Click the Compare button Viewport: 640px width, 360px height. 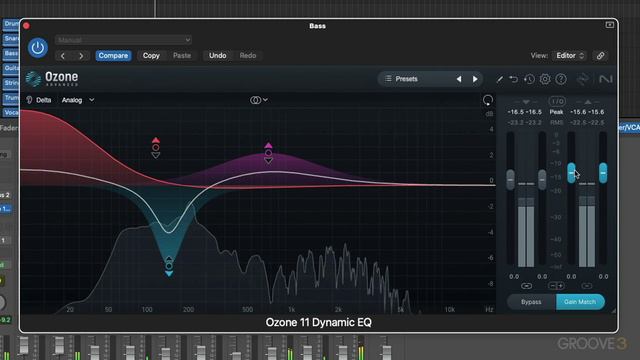tap(113, 56)
